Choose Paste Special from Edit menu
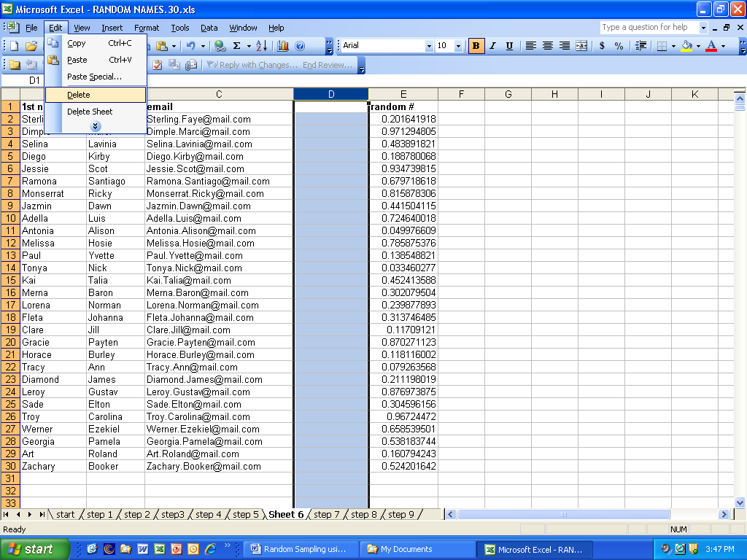 pyautogui.click(x=96, y=77)
